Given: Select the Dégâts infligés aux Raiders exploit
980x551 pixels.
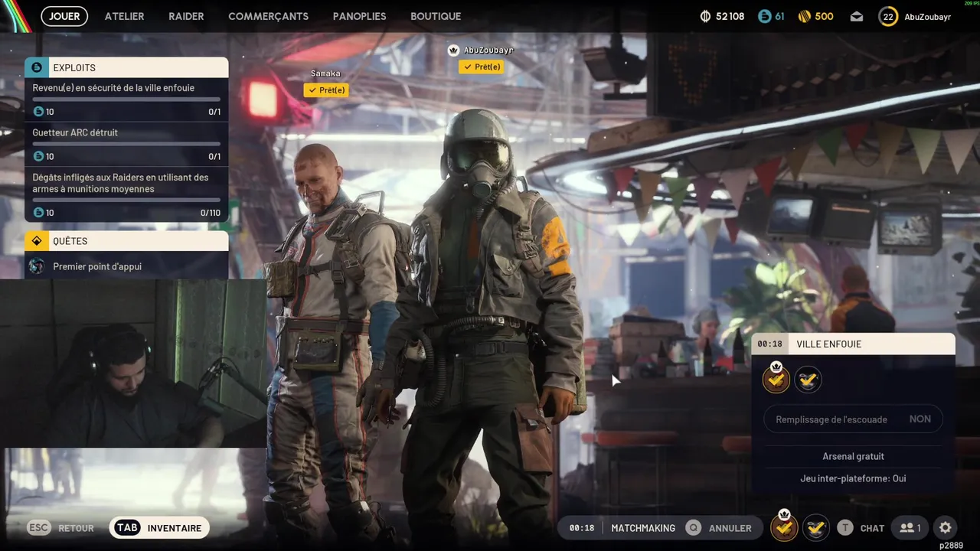Looking at the screenshot, I should 126,194.
